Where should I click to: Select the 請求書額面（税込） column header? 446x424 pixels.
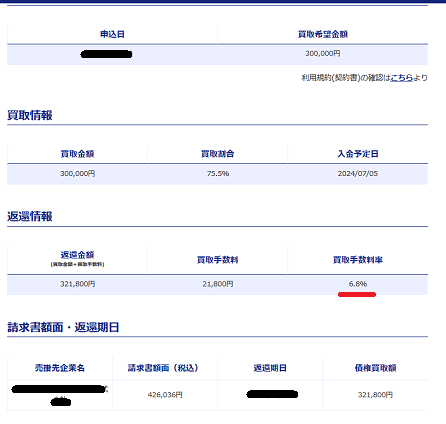click(165, 368)
